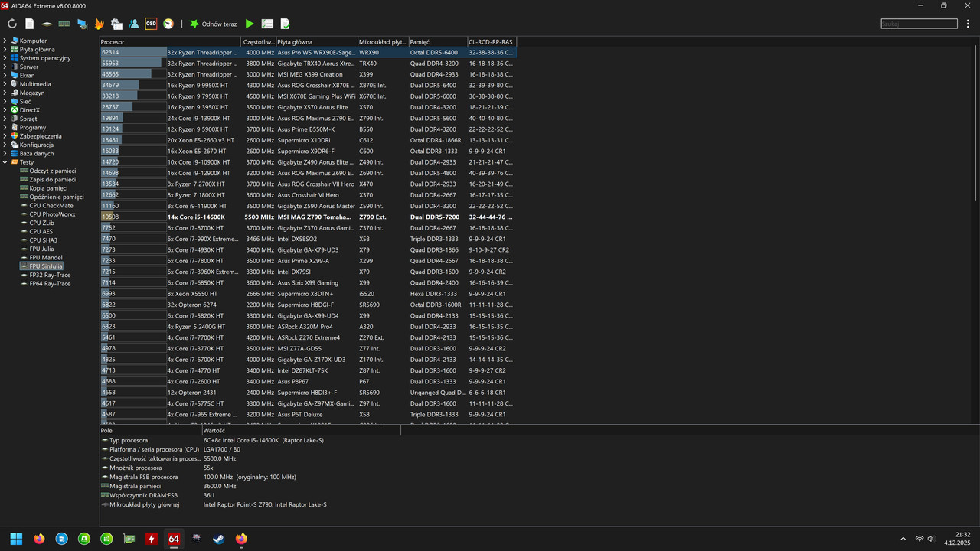Open CPU AES benchmark
Viewport: 980px width, 551px height.
pos(41,231)
